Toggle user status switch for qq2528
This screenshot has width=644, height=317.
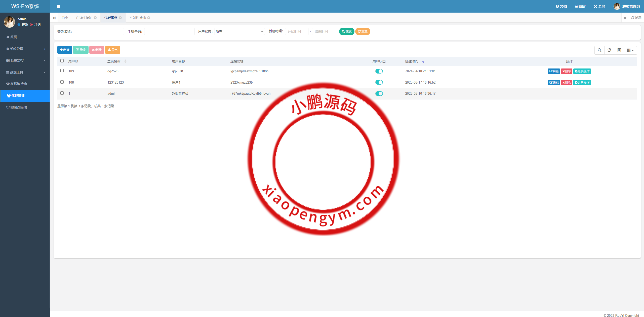pyautogui.click(x=379, y=71)
